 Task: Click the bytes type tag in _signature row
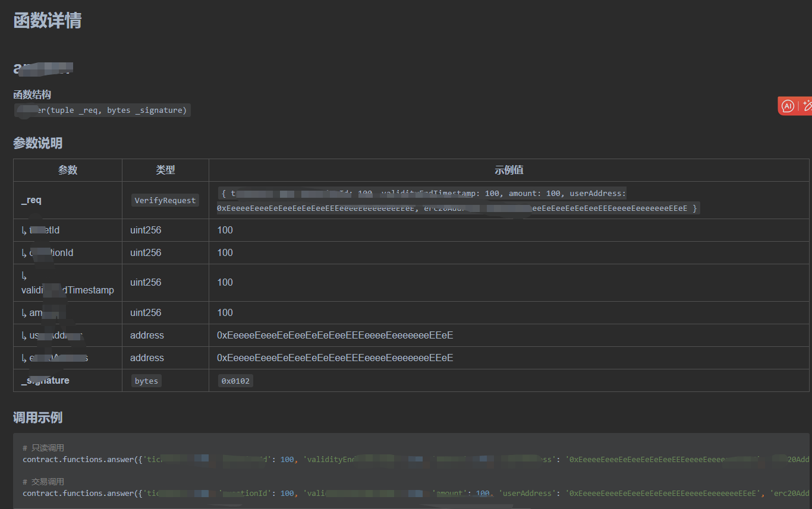coord(146,381)
